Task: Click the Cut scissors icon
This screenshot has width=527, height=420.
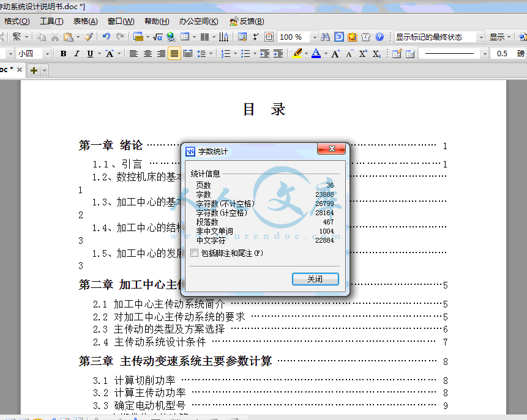Action: [x=55, y=37]
